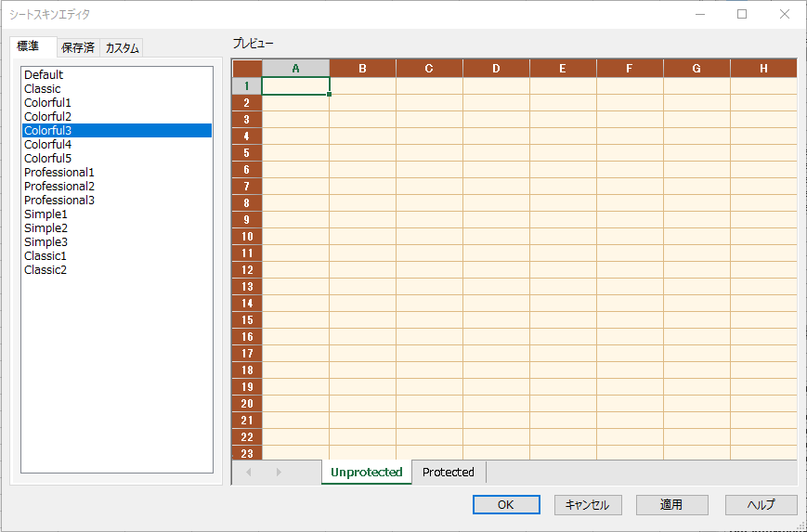The width and height of the screenshot is (807, 532).
Task: Switch to the 保存済 tab
Action: click(78, 47)
